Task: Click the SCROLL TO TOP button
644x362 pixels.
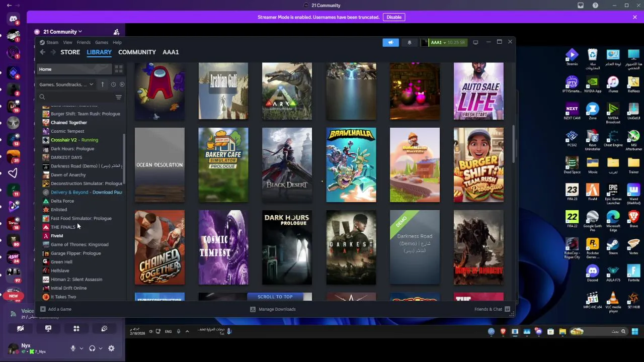Action: tap(275, 297)
